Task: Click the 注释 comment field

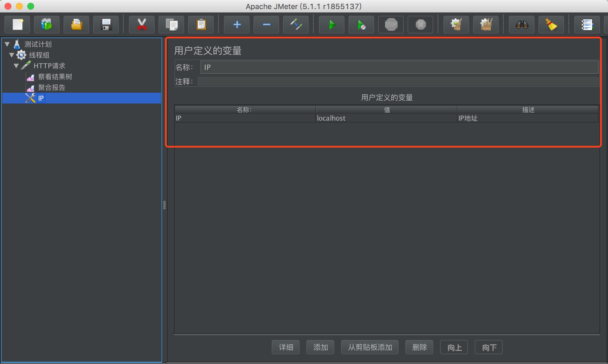Action: click(398, 82)
